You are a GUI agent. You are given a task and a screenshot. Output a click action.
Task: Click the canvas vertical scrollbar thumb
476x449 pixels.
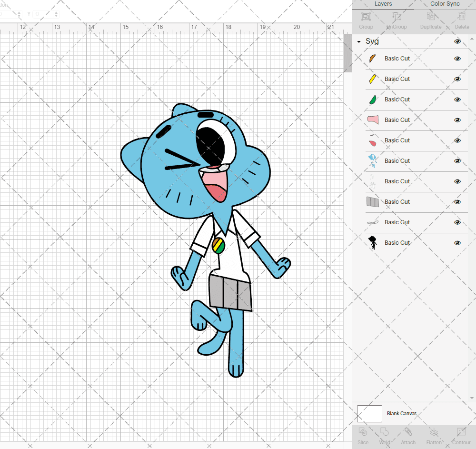[347, 53]
